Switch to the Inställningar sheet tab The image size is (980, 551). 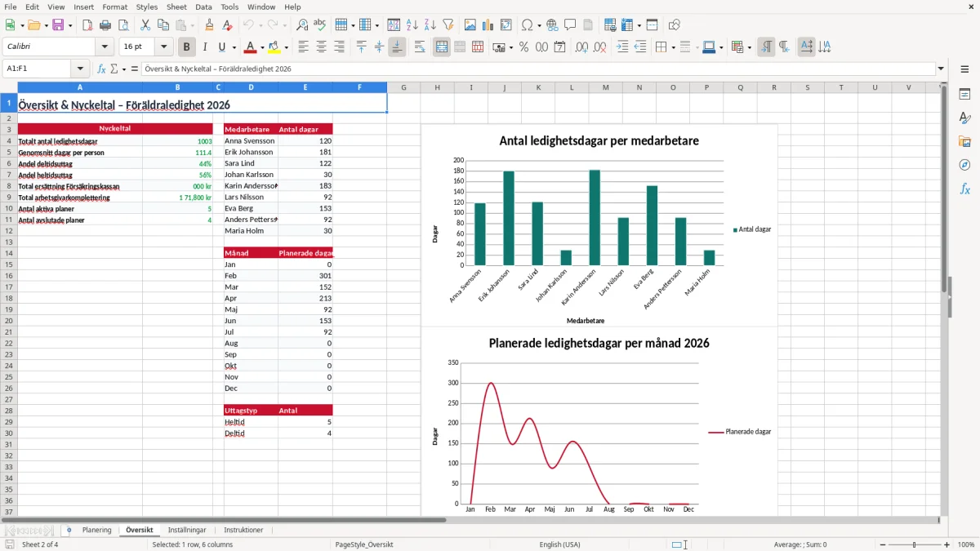click(187, 530)
